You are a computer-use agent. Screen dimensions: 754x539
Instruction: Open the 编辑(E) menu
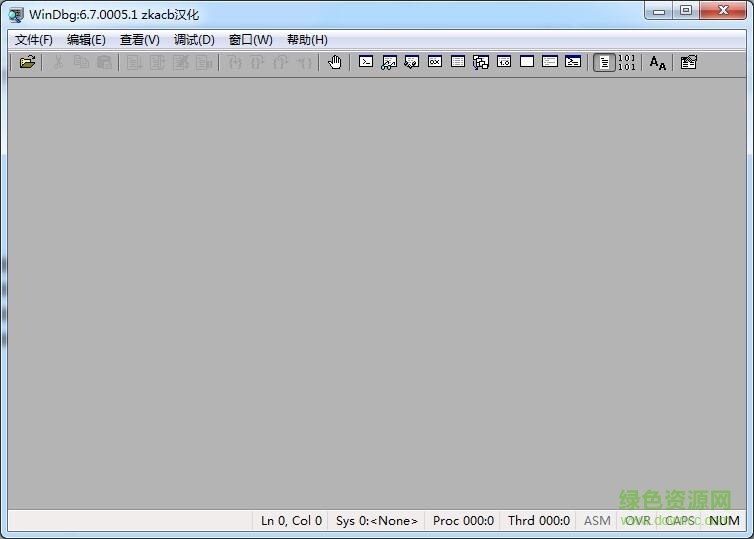tap(86, 40)
